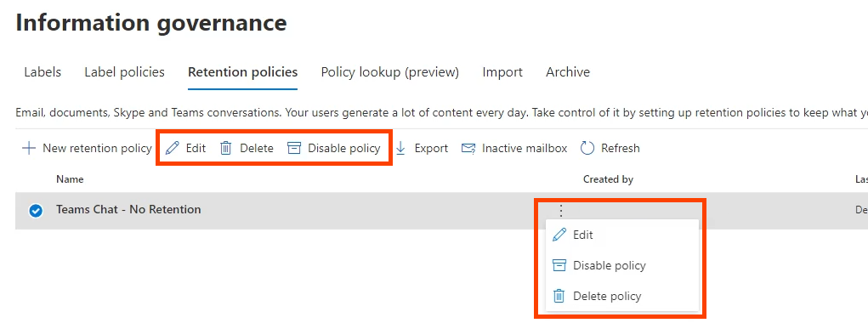Click the pencil Edit icon in the toolbar
This screenshot has height=323, width=868.
pos(173,148)
